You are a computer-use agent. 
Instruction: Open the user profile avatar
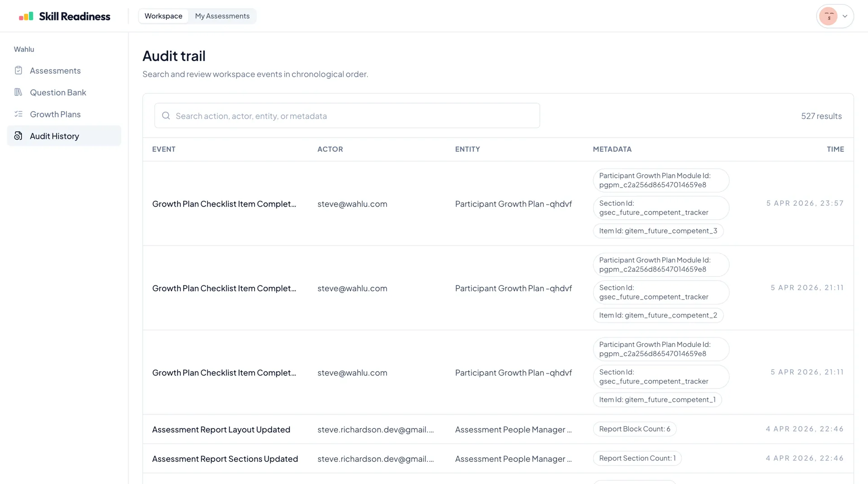coord(829,16)
